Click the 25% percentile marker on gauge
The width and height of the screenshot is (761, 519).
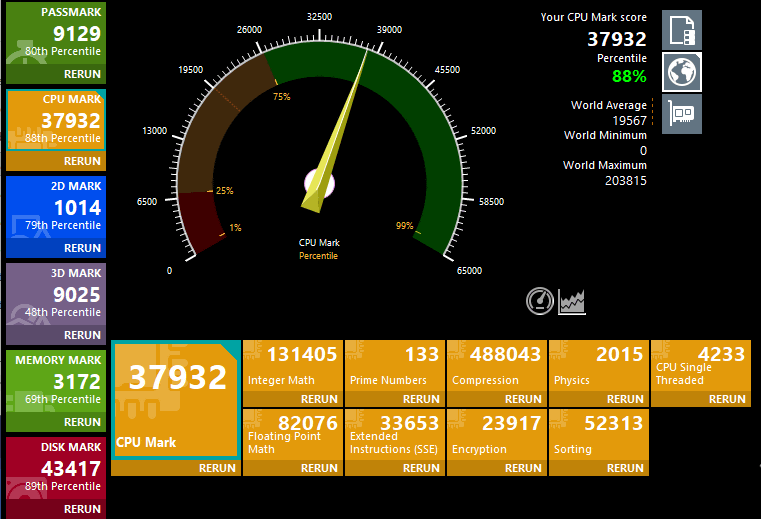tap(224, 190)
